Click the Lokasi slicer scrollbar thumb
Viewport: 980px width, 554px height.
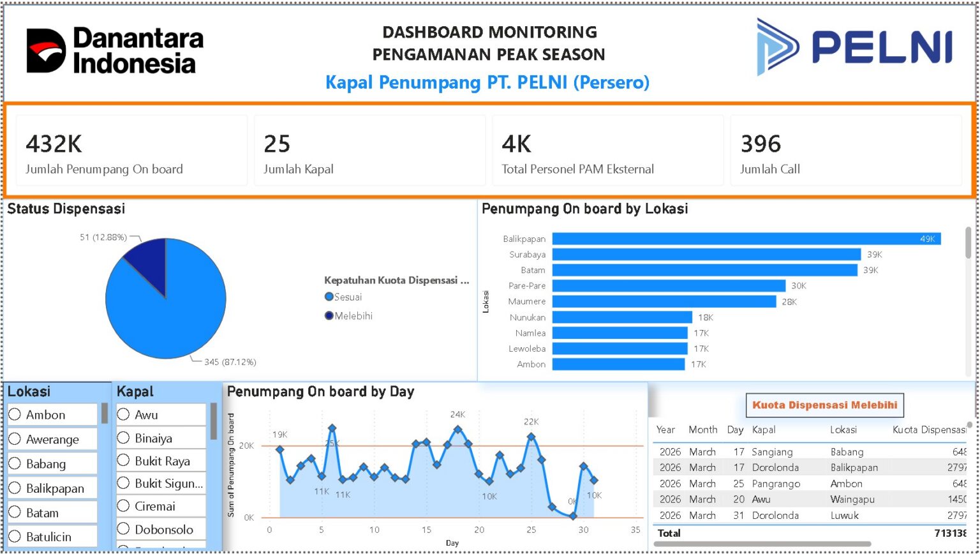[x=105, y=414]
